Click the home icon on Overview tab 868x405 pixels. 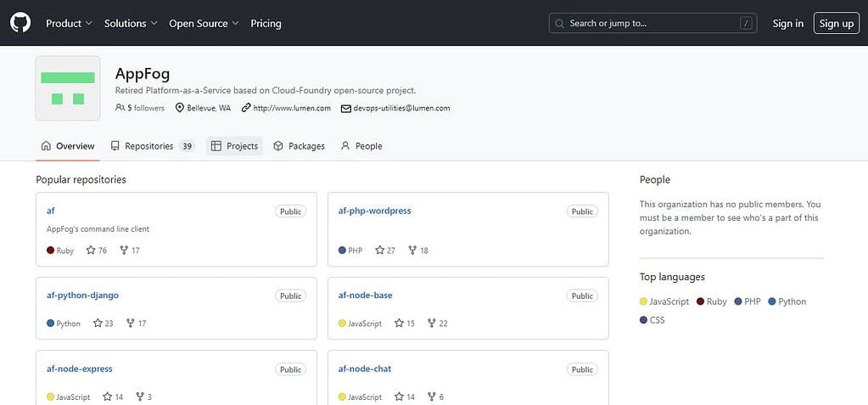click(x=46, y=146)
